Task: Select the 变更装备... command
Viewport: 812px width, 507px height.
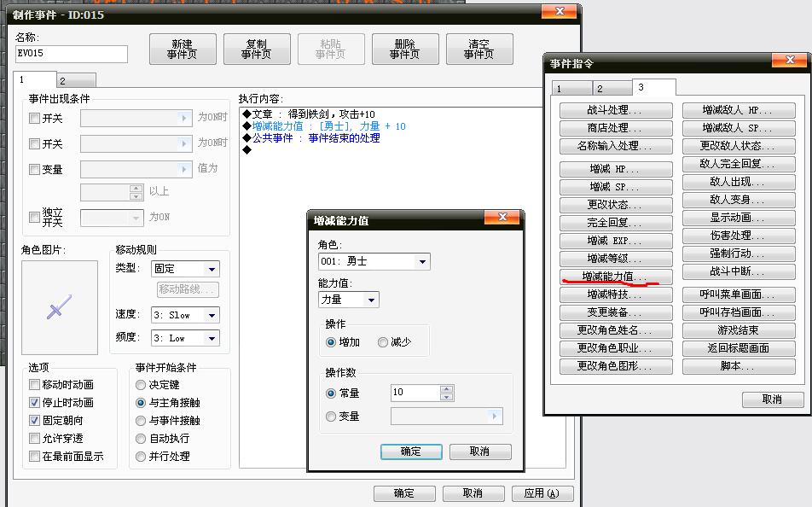Action: (x=616, y=312)
